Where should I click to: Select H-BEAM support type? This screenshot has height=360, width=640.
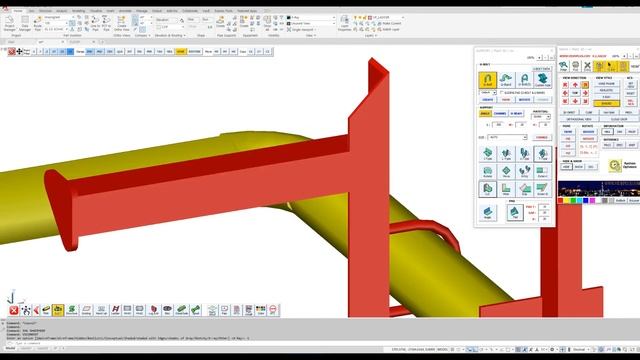pos(516,113)
